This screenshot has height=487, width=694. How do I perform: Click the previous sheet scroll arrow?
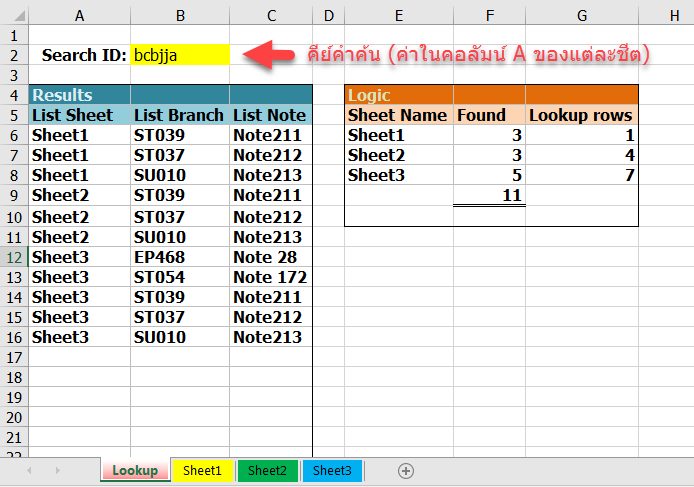tap(30, 470)
